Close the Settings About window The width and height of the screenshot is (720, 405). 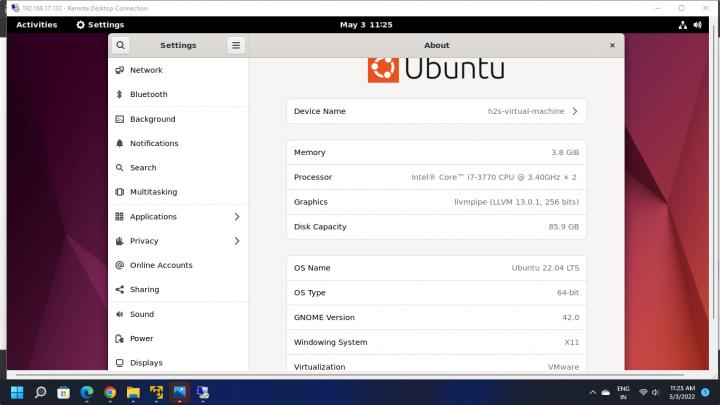(612, 45)
